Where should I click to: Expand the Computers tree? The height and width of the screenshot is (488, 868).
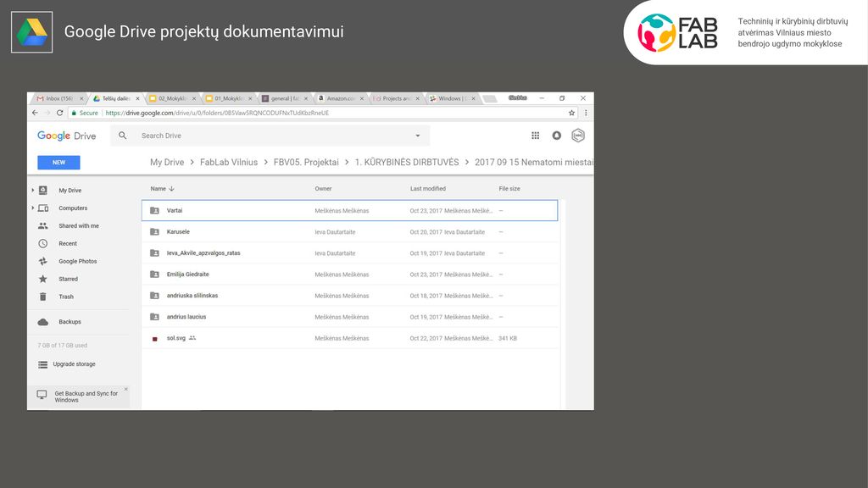(x=33, y=208)
